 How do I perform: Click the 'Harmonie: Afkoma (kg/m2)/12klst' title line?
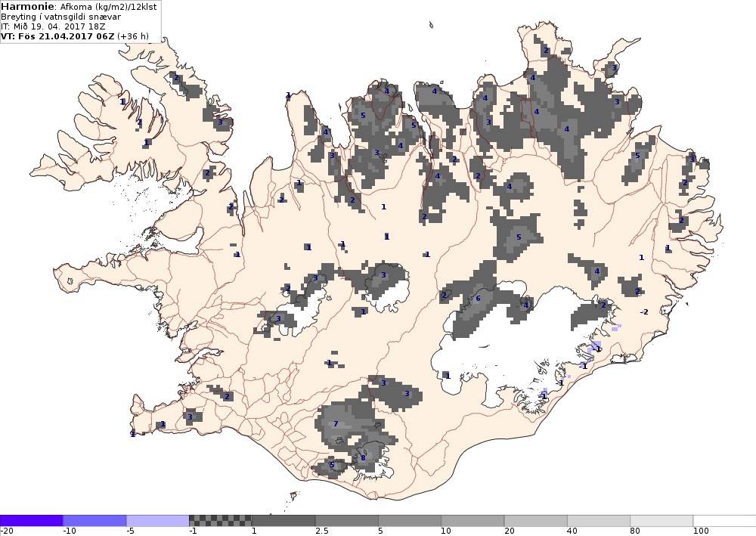(x=79, y=8)
